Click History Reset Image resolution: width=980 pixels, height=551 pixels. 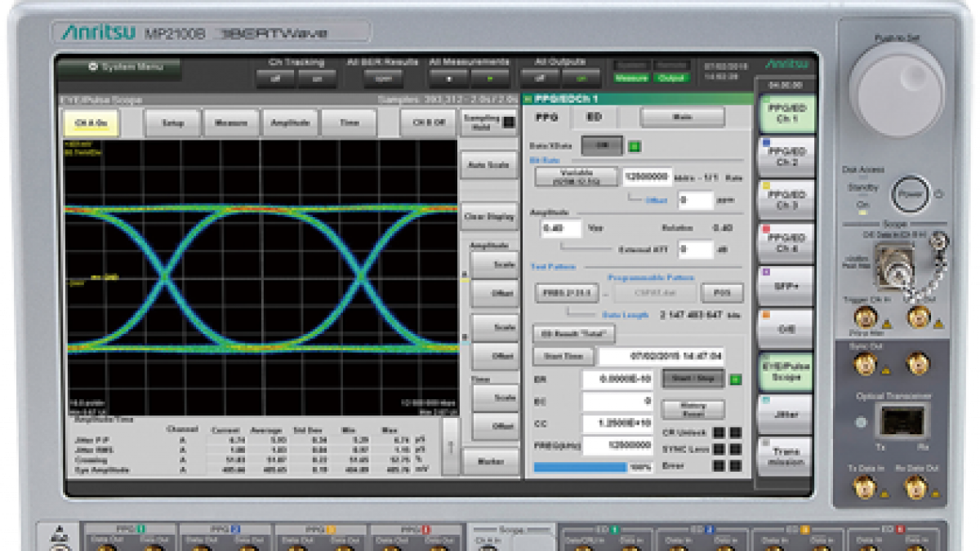(x=693, y=409)
